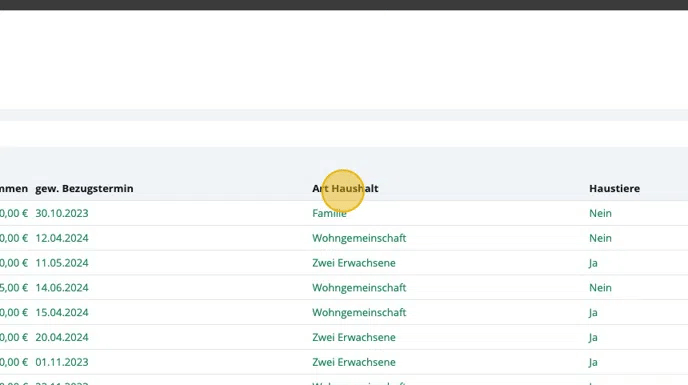688x385 pixels.
Task: Click the Familie household entry
Action: pyautogui.click(x=330, y=213)
